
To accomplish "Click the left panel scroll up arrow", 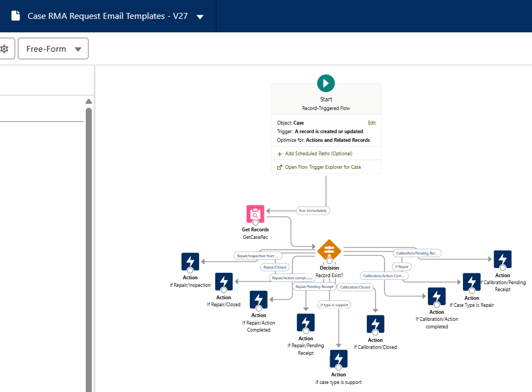I will click(89, 102).
